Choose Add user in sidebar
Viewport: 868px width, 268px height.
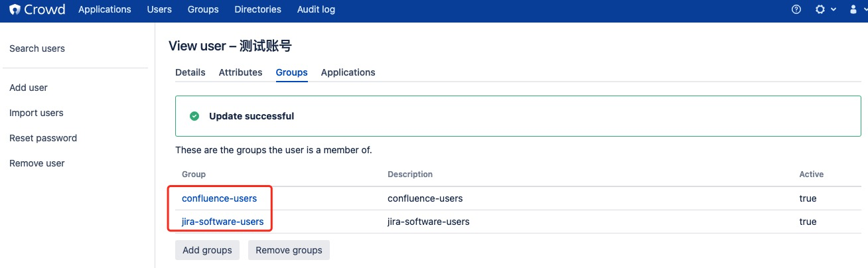coord(29,88)
